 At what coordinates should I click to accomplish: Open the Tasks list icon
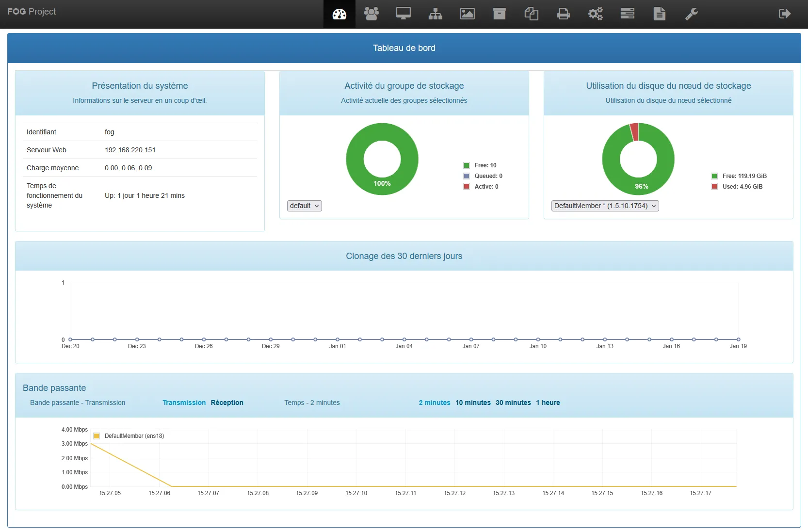pyautogui.click(x=627, y=14)
